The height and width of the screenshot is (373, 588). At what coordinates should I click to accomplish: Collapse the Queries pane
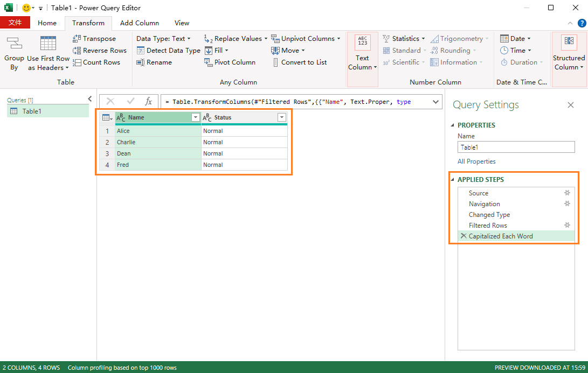[90, 98]
